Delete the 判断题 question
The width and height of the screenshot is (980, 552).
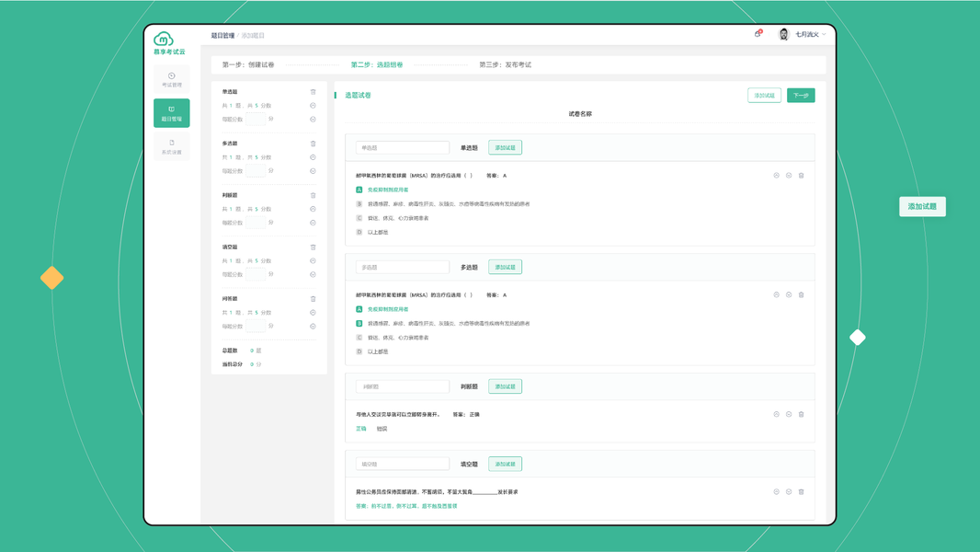coord(802,415)
